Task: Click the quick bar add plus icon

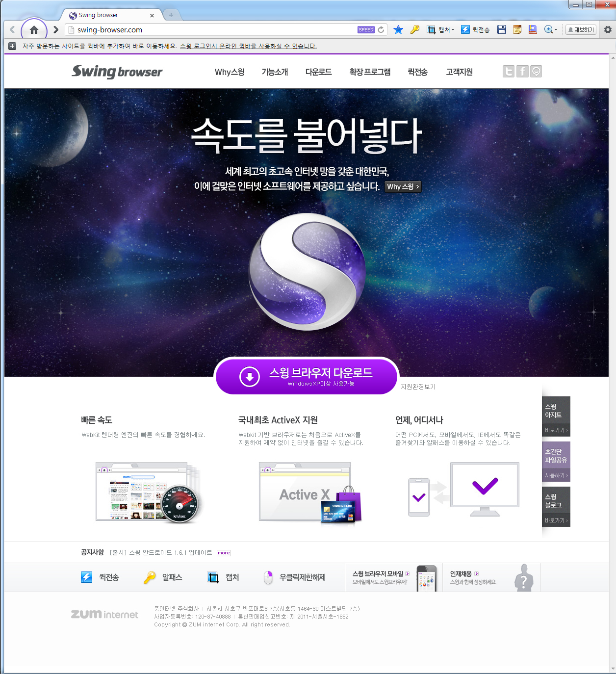Action: [12, 46]
